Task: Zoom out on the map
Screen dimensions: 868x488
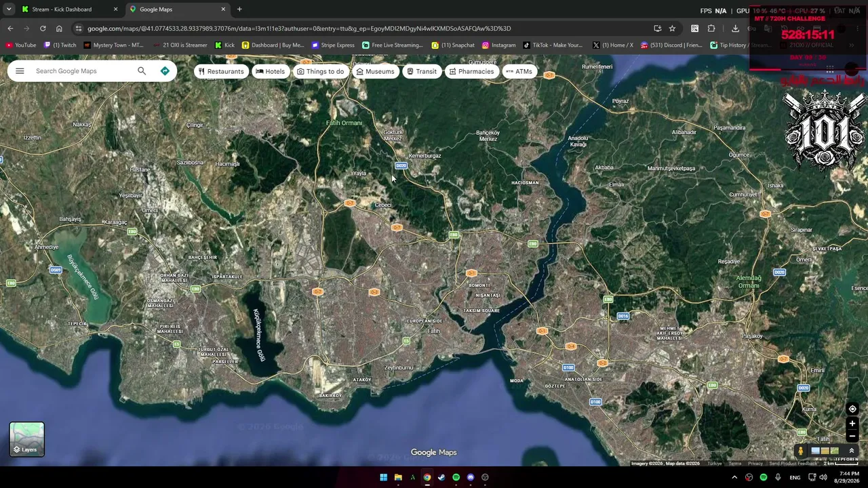Action: pyautogui.click(x=852, y=436)
